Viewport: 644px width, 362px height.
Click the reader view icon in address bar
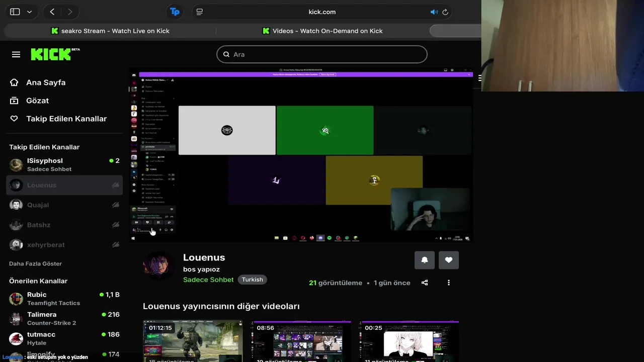(200, 12)
